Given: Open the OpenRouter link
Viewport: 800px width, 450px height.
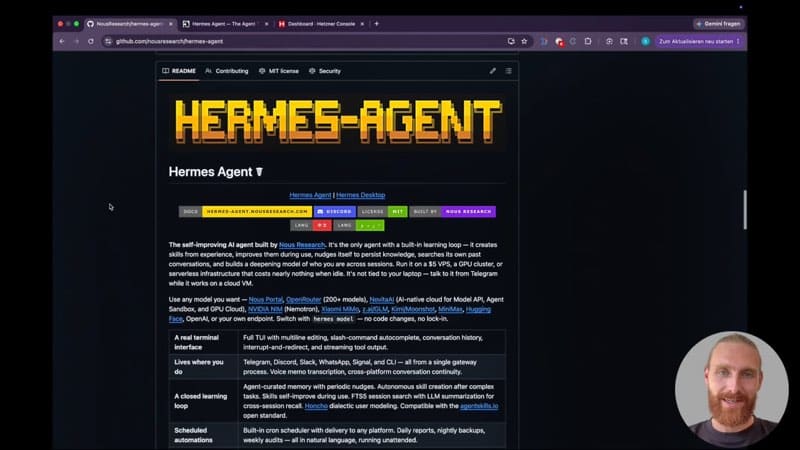Looking at the screenshot, I should 304,299.
